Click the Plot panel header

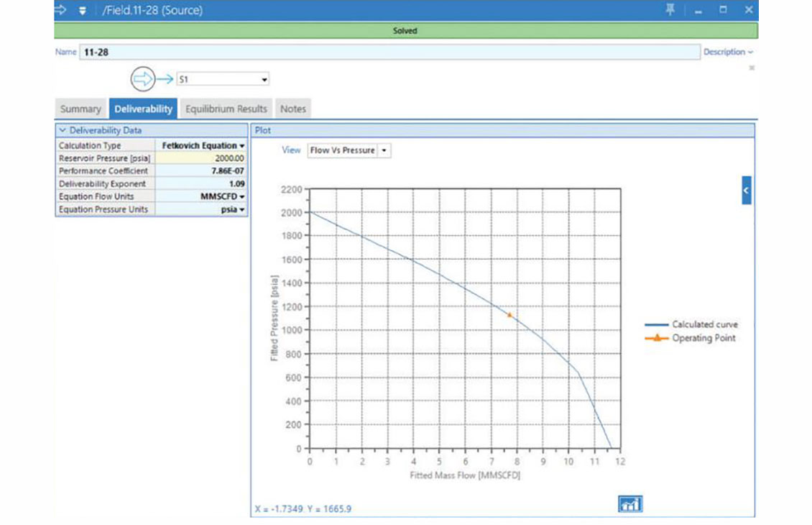coord(502,130)
